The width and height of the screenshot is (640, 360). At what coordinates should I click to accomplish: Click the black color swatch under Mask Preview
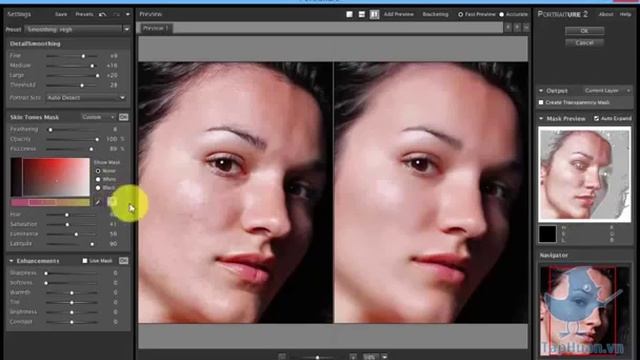tap(547, 234)
